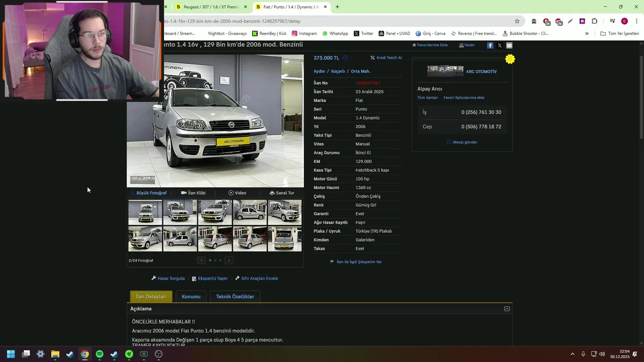Screen dimensions: 644x362
Task: Switch to the Peugeot 307 browser tab
Action: coord(207,7)
